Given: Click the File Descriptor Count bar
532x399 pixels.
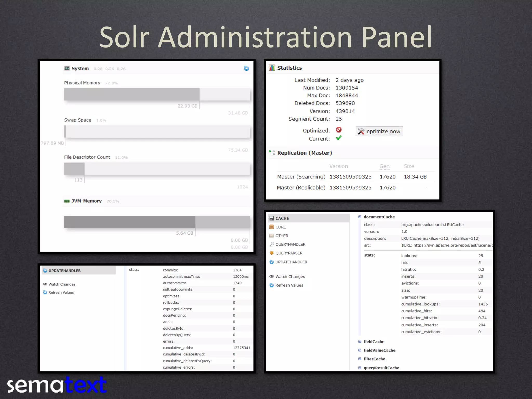Looking at the screenshot, I should (x=157, y=169).
